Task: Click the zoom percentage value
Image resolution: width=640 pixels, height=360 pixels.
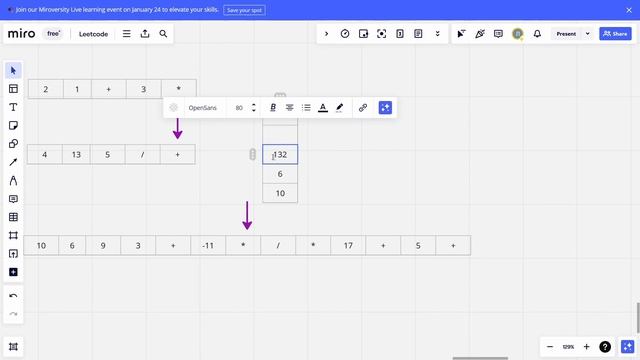Action: click(x=568, y=347)
